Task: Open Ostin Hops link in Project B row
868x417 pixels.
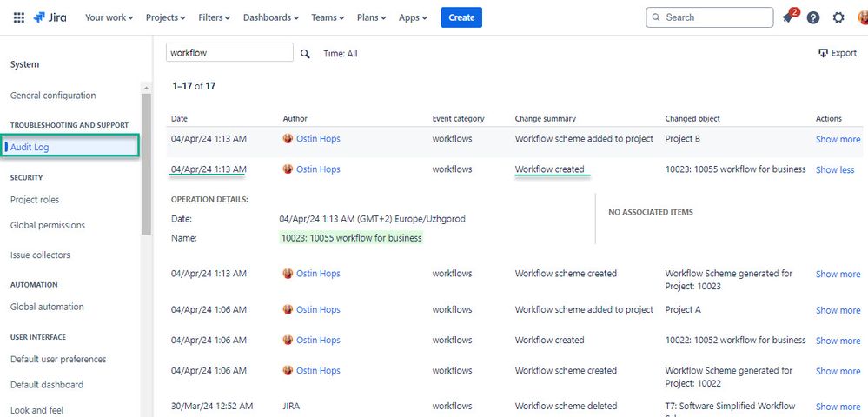Action: 318,138
